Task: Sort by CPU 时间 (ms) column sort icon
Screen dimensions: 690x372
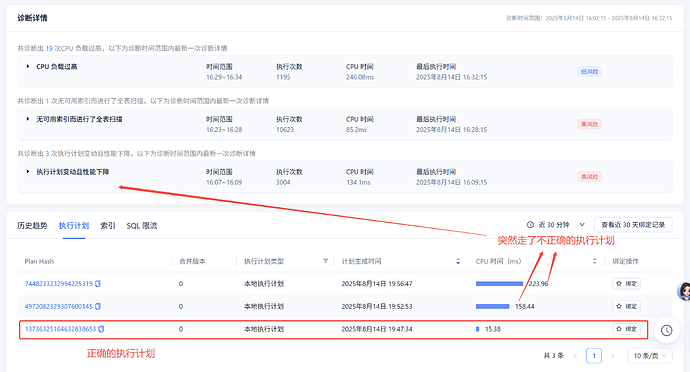Action: [x=595, y=261]
